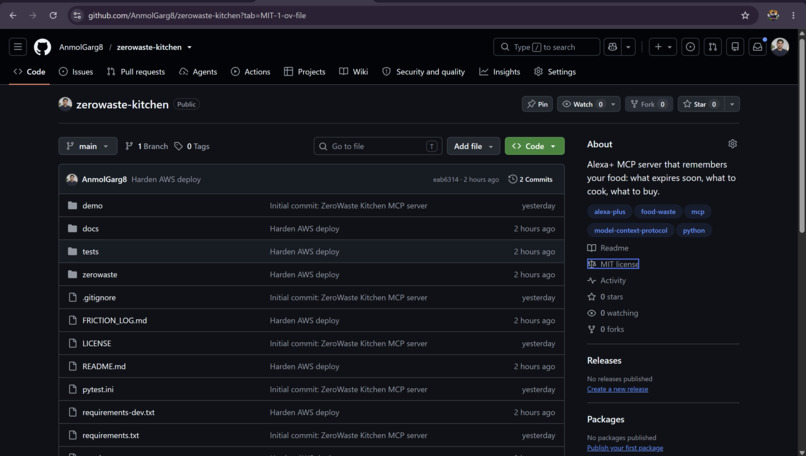Open the zerowaste folder
This screenshot has width=806, height=456.
pos(100,275)
